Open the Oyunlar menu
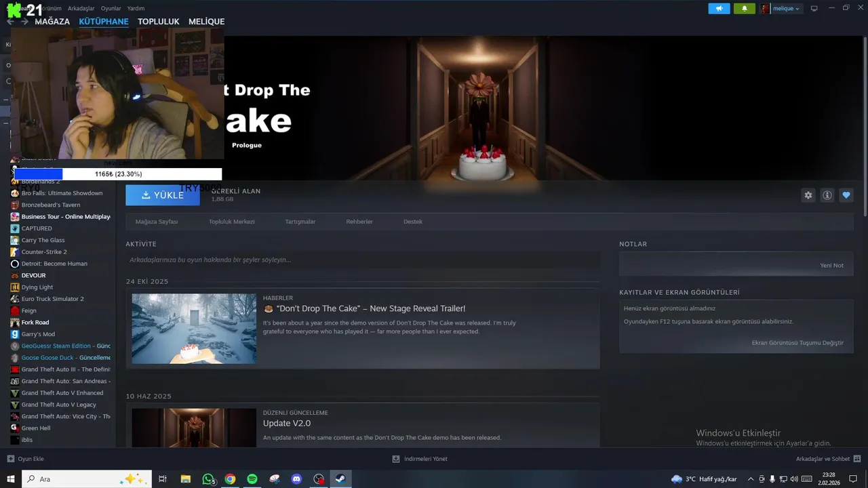 pyautogui.click(x=111, y=8)
